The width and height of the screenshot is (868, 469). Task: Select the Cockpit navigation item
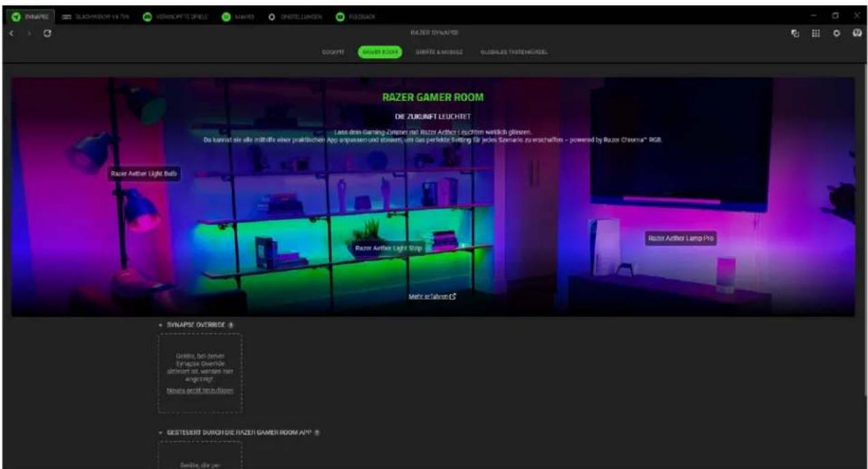point(333,52)
